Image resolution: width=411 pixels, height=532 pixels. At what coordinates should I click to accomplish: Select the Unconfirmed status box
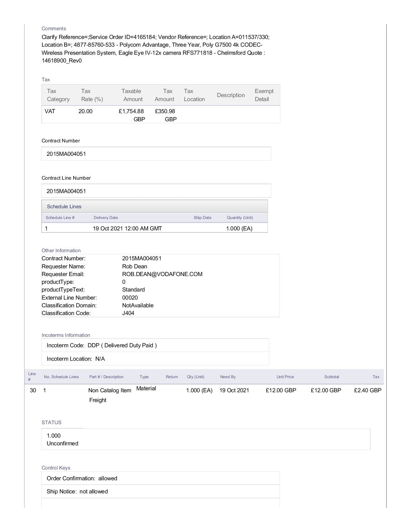pyautogui.click(x=205, y=439)
